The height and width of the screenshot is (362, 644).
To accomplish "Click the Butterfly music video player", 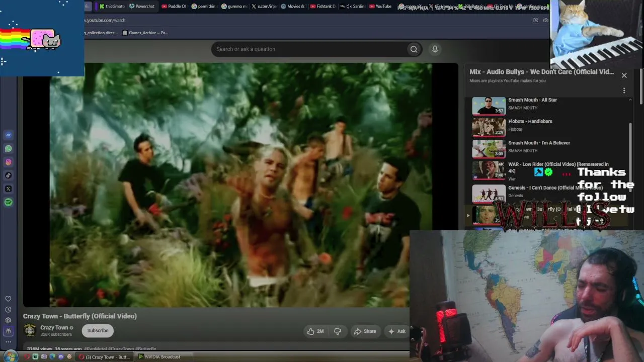I will point(240,185).
